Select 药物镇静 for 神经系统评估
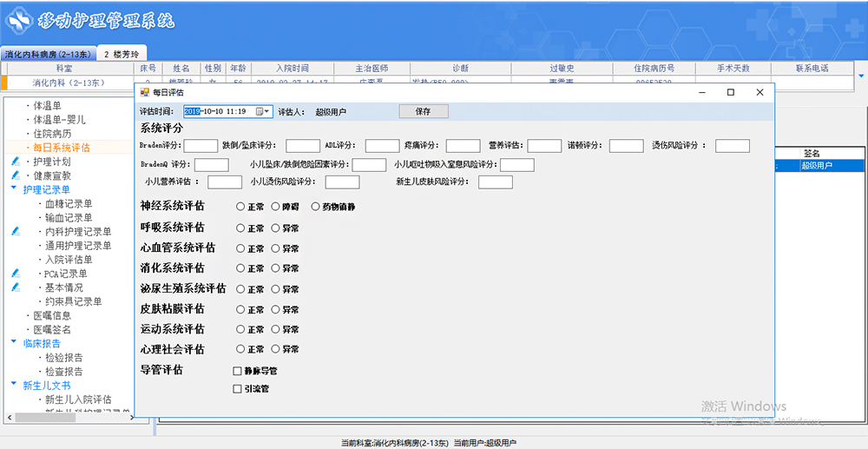The image size is (868, 449). click(316, 207)
